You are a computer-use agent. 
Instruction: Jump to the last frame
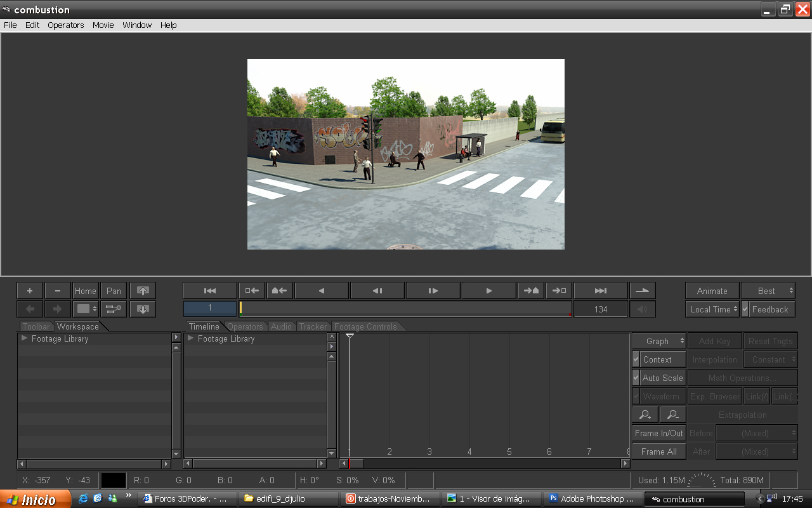point(601,291)
